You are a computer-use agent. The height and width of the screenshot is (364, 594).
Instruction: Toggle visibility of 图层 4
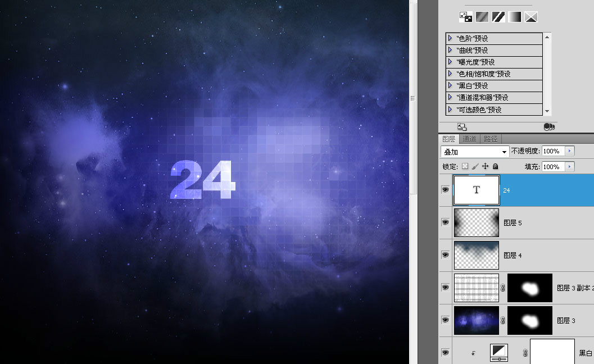point(446,255)
